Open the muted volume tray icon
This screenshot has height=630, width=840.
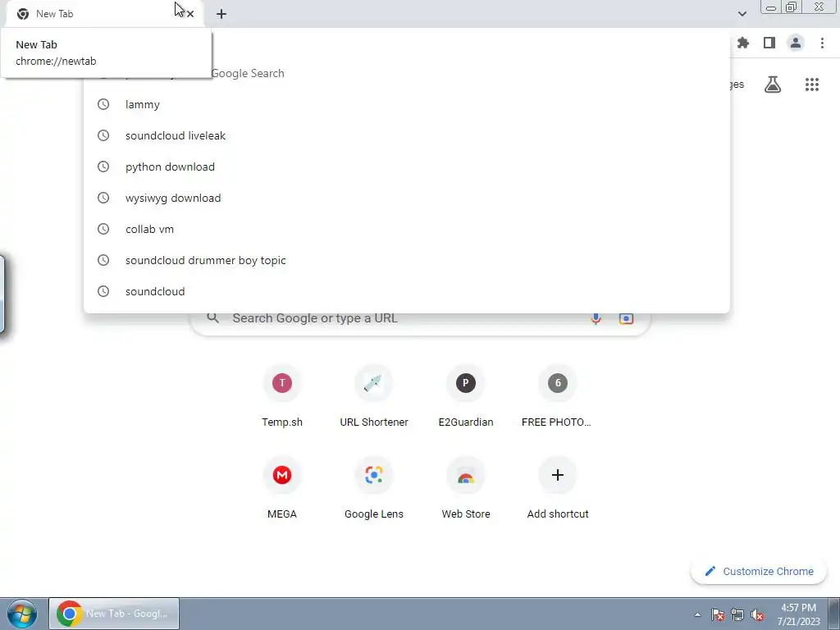[x=757, y=614]
